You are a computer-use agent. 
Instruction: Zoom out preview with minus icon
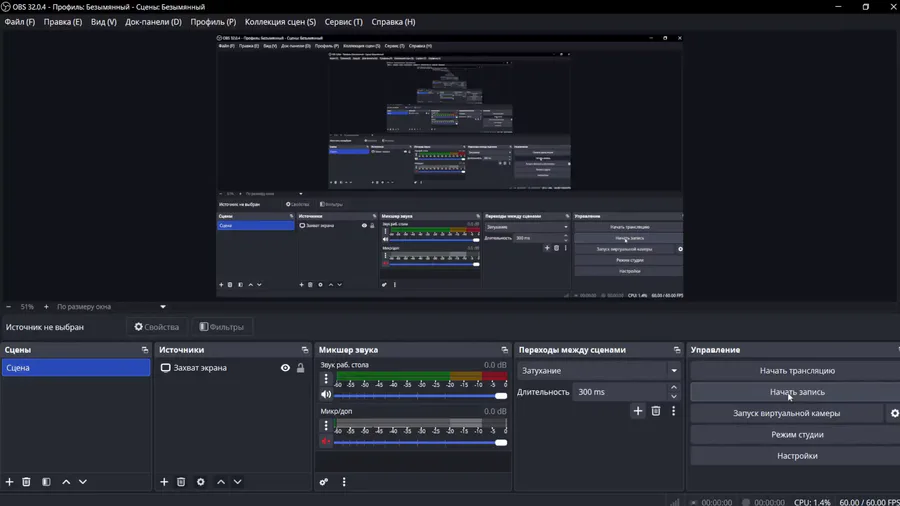pos(8,306)
